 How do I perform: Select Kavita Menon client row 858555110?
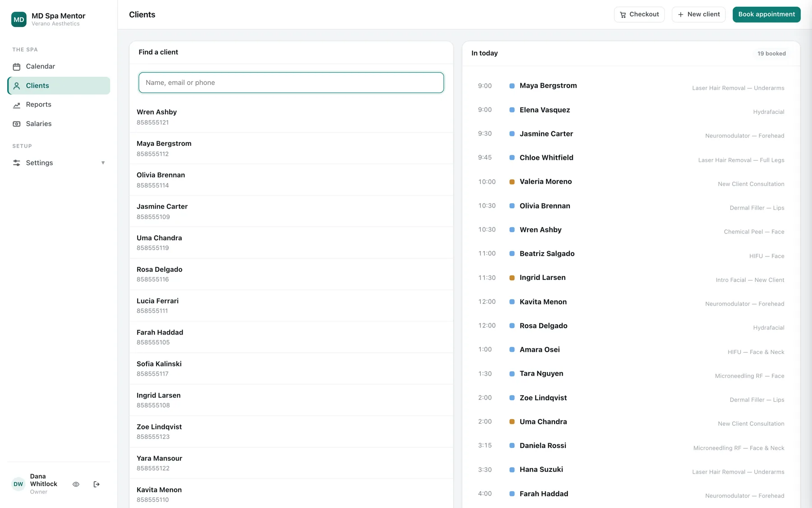point(291,494)
